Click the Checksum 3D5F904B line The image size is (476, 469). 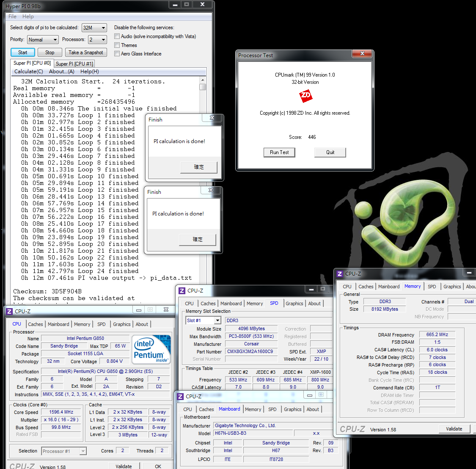(x=47, y=291)
